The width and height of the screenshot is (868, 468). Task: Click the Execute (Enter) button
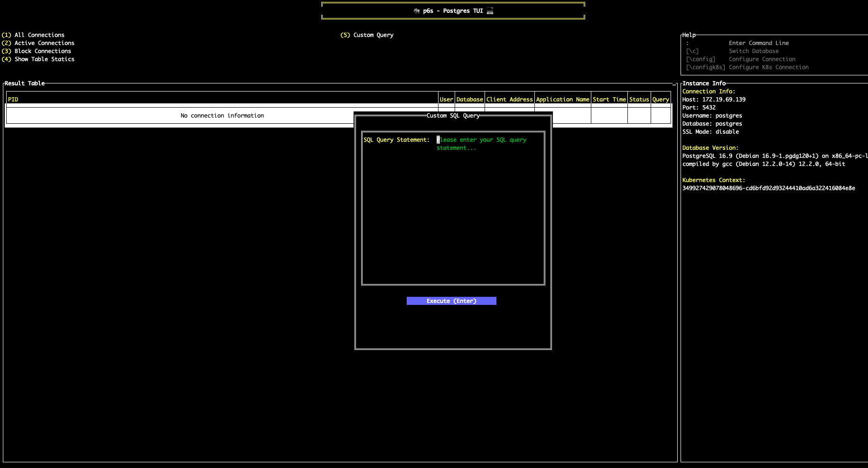coord(451,301)
